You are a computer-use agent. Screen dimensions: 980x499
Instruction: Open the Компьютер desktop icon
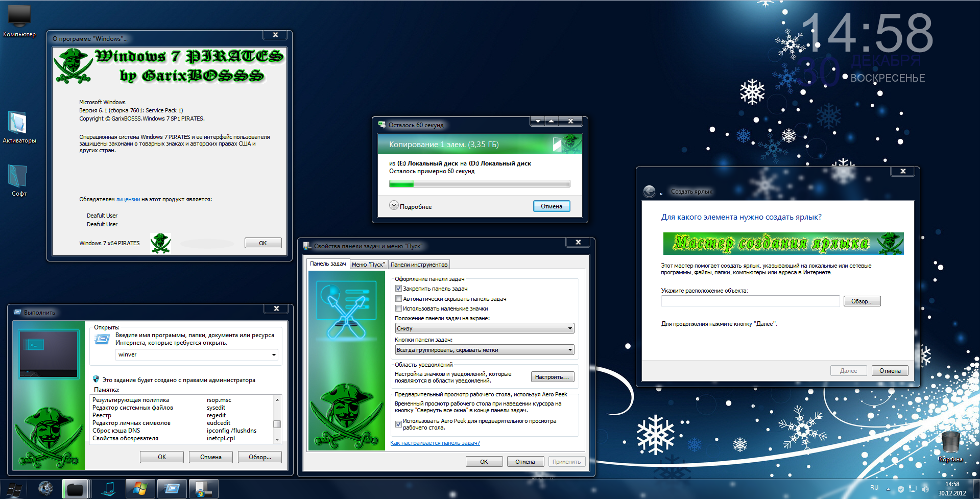[19, 20]
